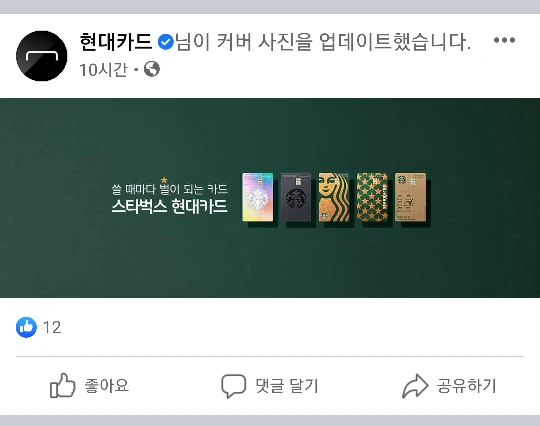Click the share arrow icon
This screenshot has height=426, width=540.
pyautogui.click(x=415, y=386)
